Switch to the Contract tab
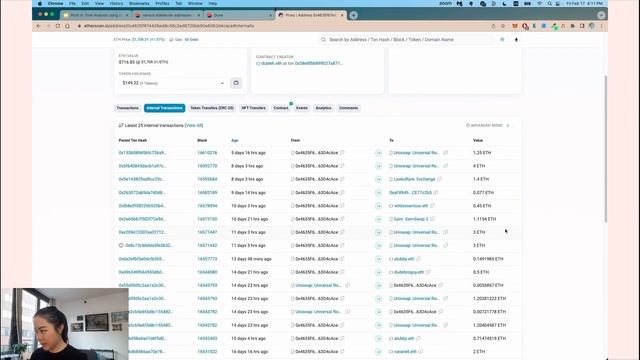Image resolution: width=640 pixels, height=360 pixels. pyautogui.click(x=281, y=108)
